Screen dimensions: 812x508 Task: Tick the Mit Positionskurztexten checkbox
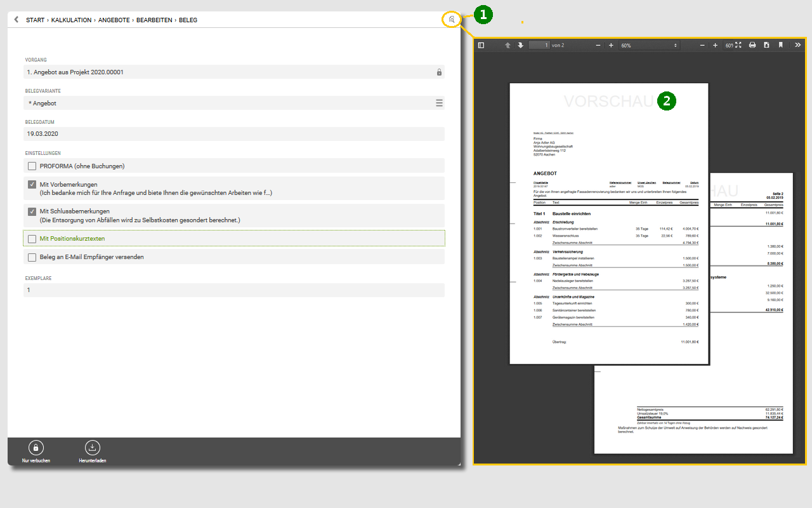pos(32,239)
